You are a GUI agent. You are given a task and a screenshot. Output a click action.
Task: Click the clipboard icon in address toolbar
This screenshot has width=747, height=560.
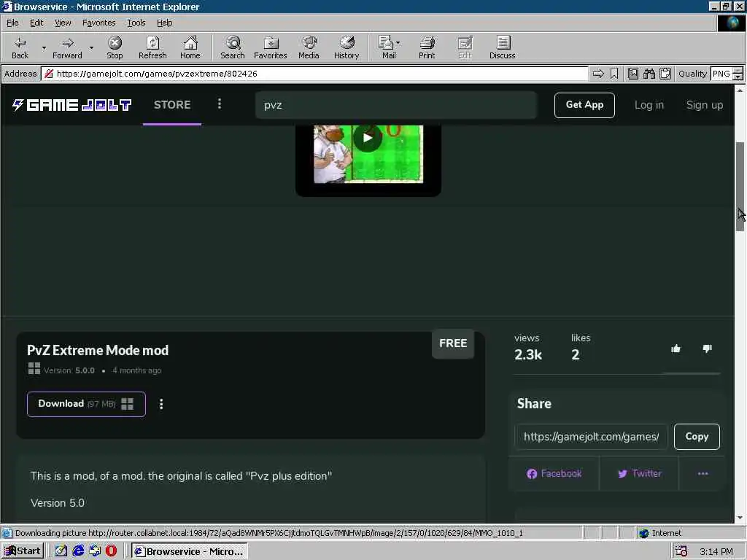(665, 74)
